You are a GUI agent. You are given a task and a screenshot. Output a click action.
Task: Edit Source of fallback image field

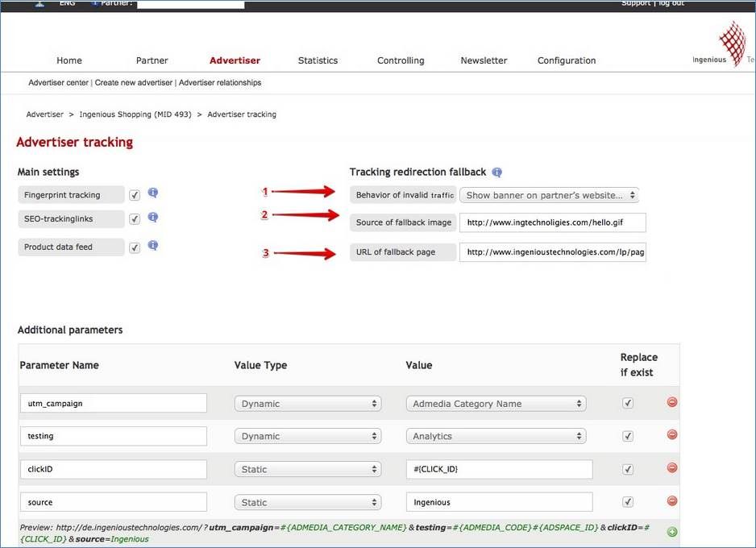pyautogui.click(x=553, y=222)
